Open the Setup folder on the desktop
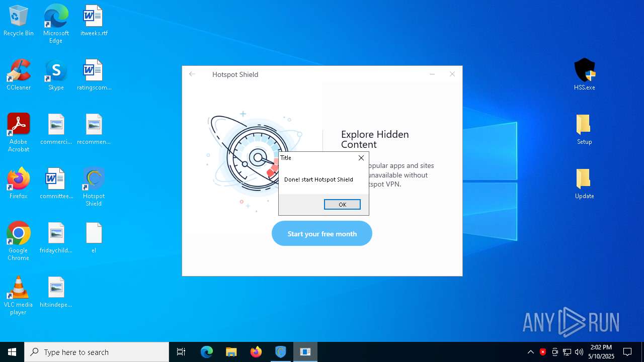 click(584, 129)
